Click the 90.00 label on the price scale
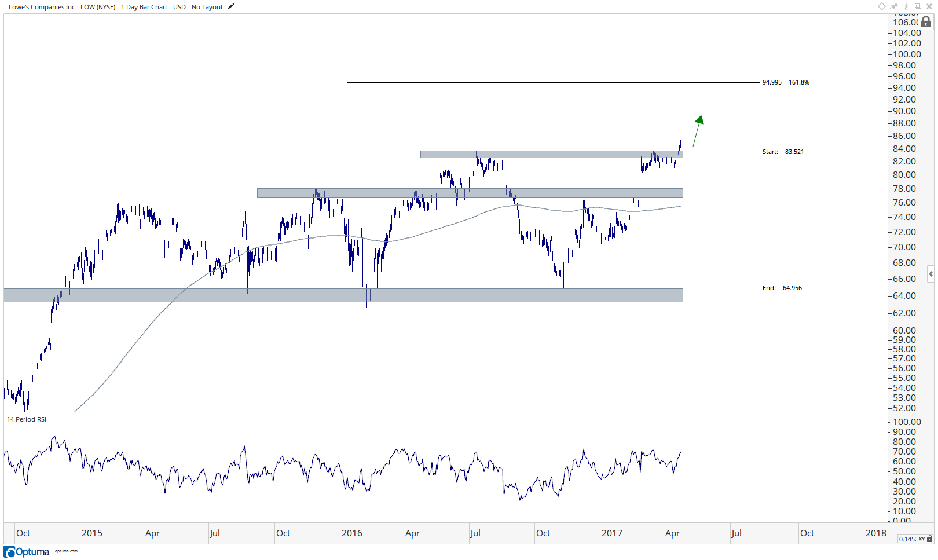Screen dimensions: 938x560 coord(904,111)
